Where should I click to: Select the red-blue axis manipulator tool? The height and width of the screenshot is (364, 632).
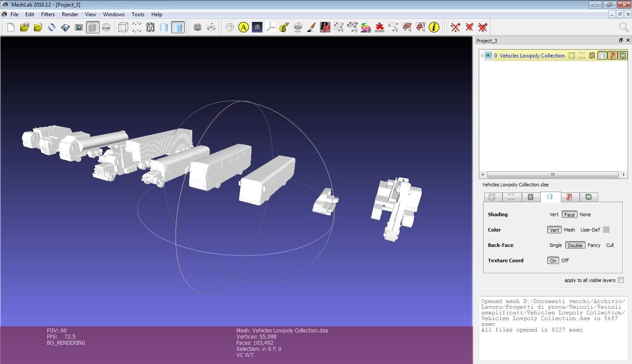click(271, 27)
